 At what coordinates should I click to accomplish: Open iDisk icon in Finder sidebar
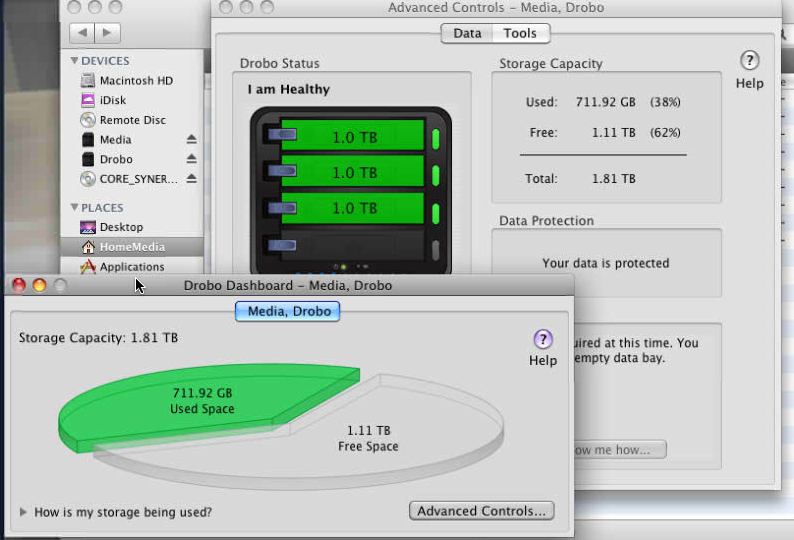[x=88, y=100]
